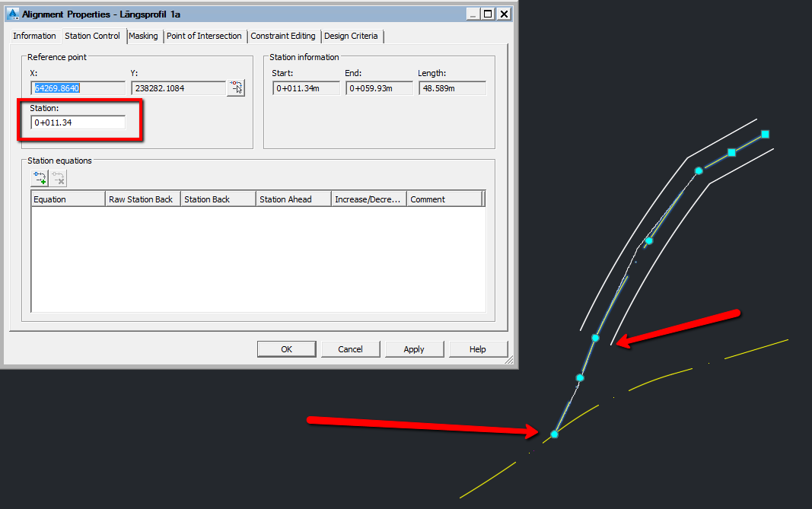Minimize the Alignment Properties window

(473, 14)
